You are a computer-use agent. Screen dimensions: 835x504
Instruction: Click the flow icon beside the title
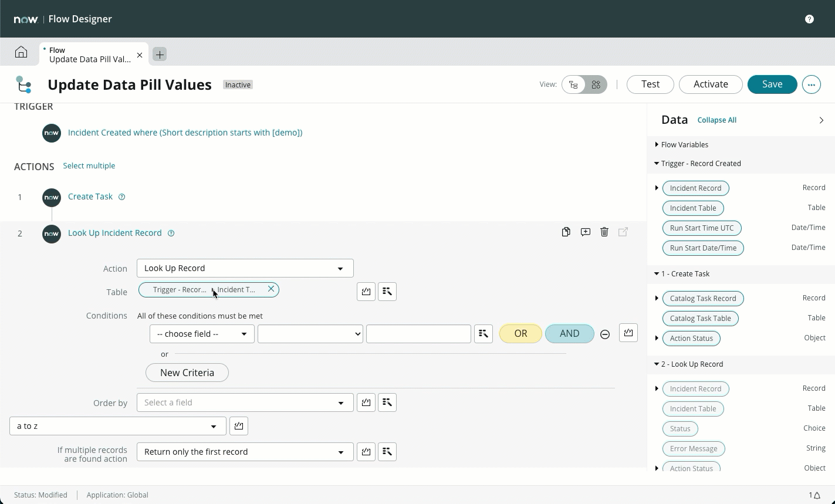23,84
